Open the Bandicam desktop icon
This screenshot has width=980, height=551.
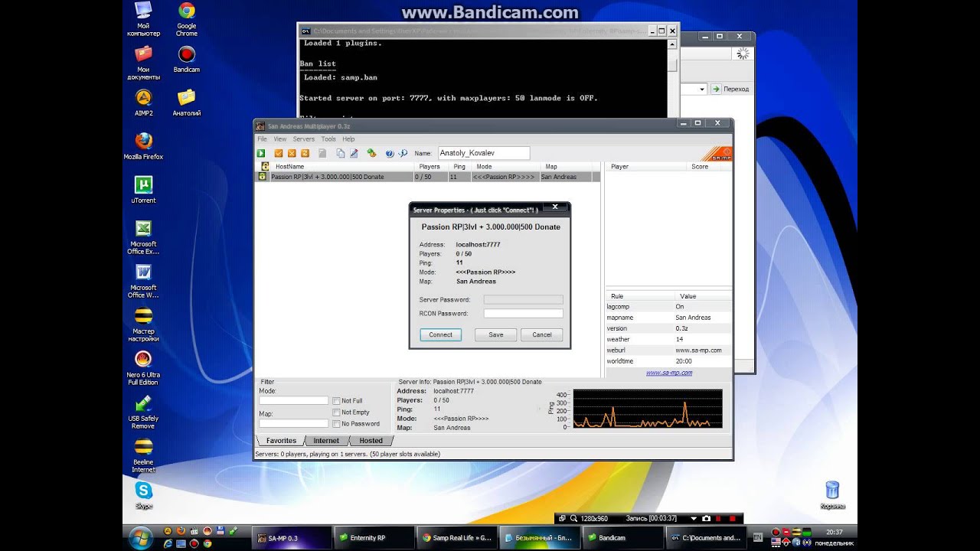click(186, 60)
